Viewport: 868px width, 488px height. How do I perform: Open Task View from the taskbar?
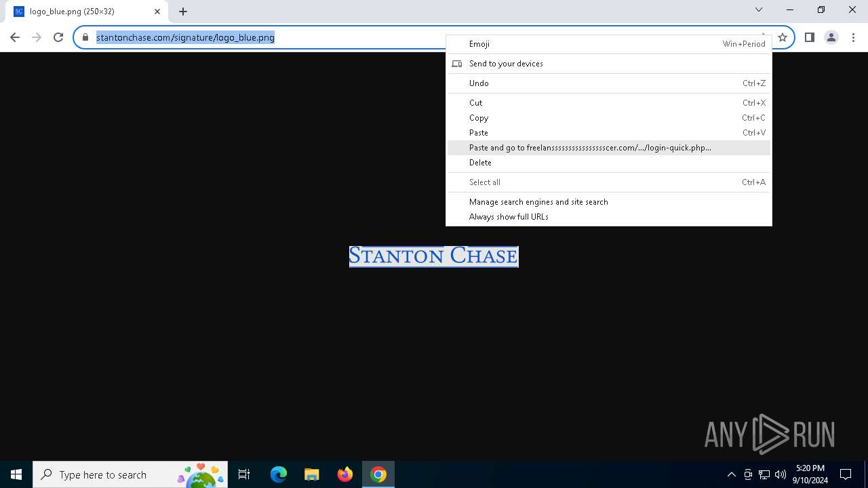point(244,474)
